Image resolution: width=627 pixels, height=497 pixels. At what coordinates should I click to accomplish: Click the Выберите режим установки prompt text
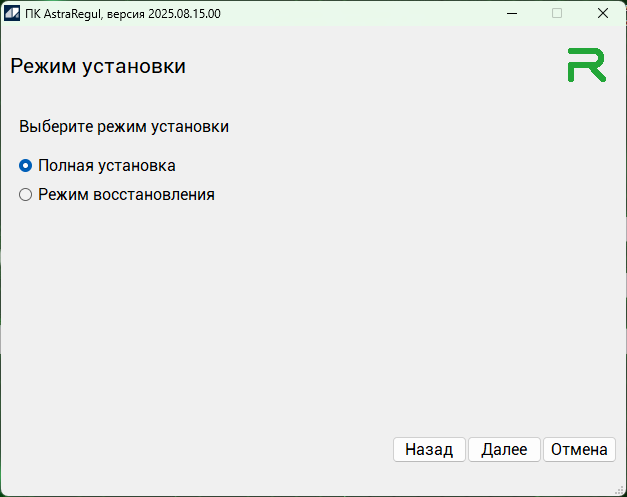click(124, 127)
